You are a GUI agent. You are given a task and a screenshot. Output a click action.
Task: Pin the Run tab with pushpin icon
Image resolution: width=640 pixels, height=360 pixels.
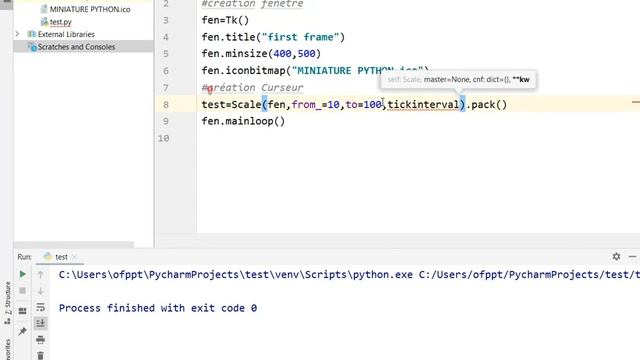click(23, 331)
